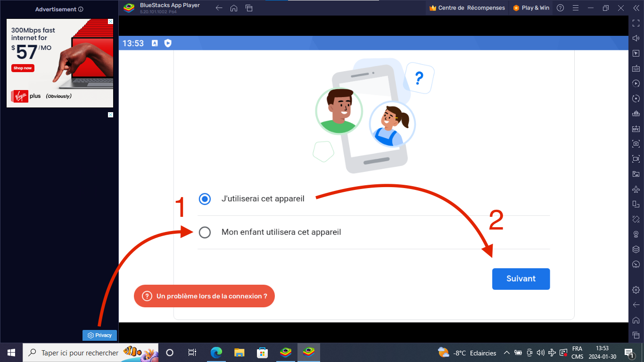This screenshot has width=644, height=362.
Task: Click the BlueStacks volume speaker icon
Action: tap(636, 38)
